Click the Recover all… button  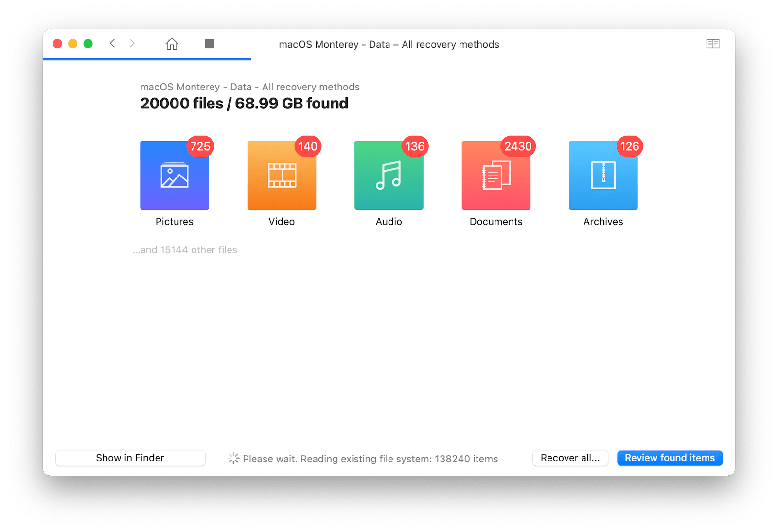click(570, 458)
